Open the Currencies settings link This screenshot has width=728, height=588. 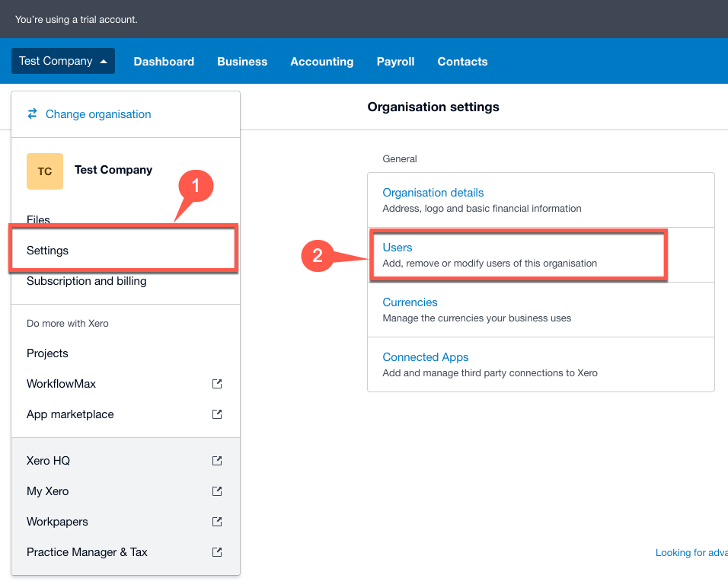click(410, 302)
